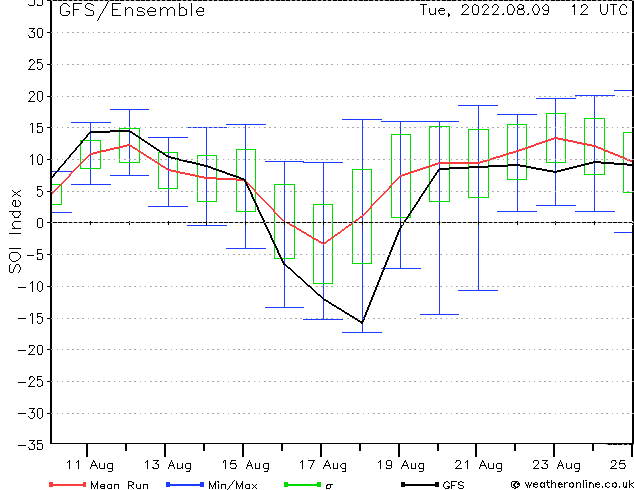The width and height of the screenshot is (634, 490).
Task: Click the GFS/Ensemble chart title
Action: pyautogui.click(x=132, y=11)
